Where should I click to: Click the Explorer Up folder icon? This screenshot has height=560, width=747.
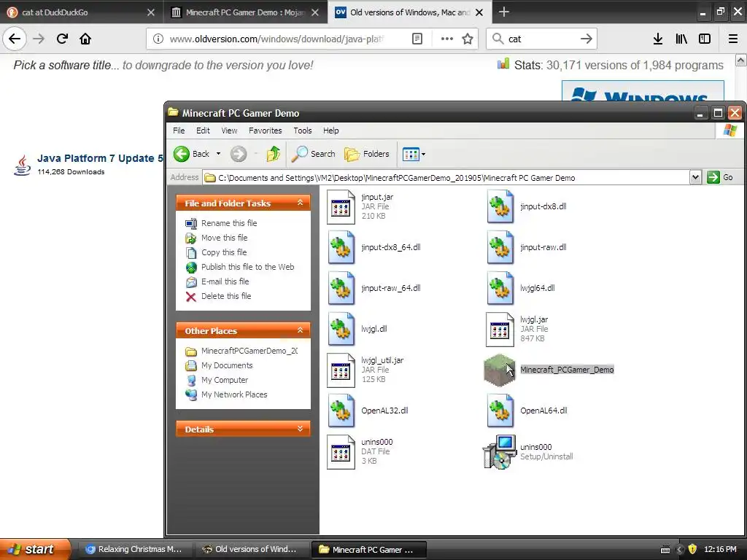click(273, 154)
